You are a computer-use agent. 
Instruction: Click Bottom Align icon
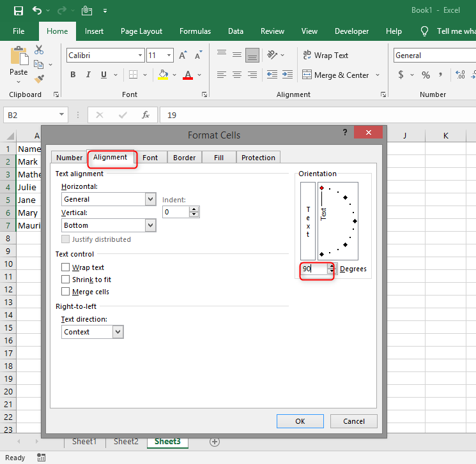252,55
